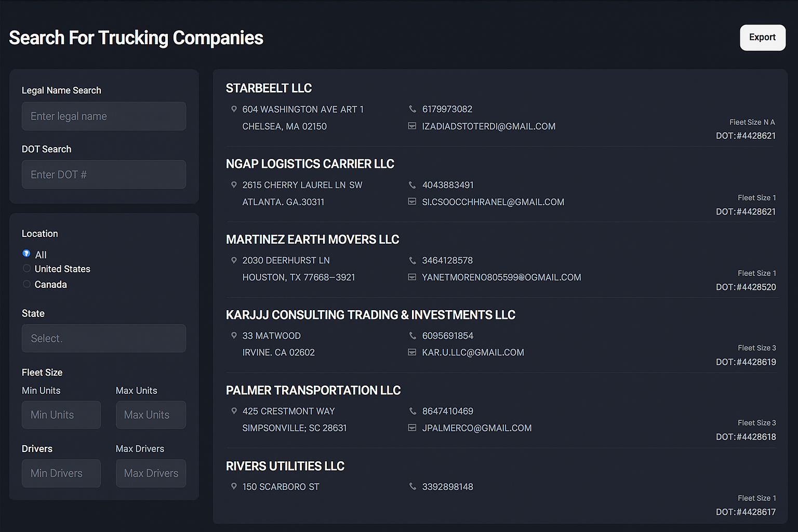Click the phone icon next to 3392898148
Viewport: 798px width, 532px height.
[x=413, y=487]
